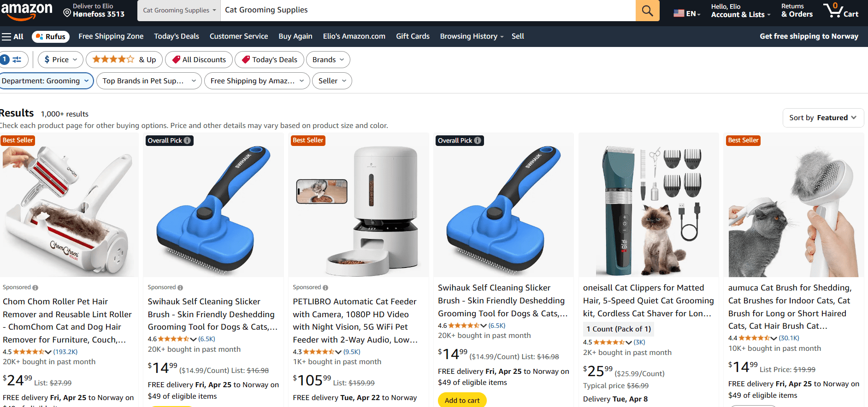
Task: Click the search magnifier button
Action: pyautogui.click(x=647, y=11)
